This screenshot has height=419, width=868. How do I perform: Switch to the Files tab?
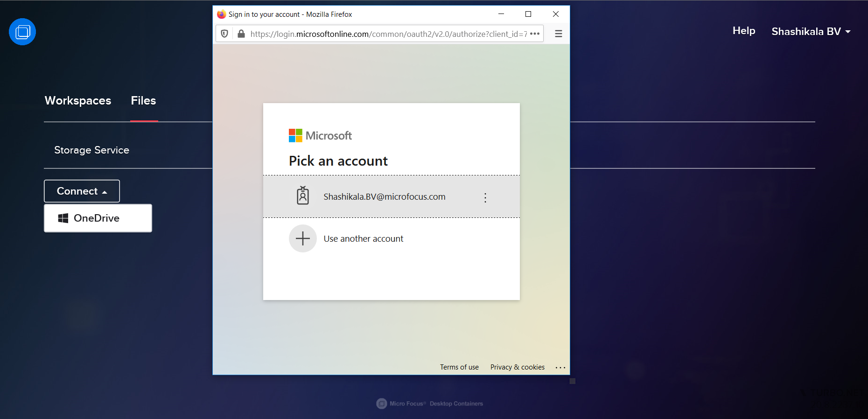(x=143, y=101)
